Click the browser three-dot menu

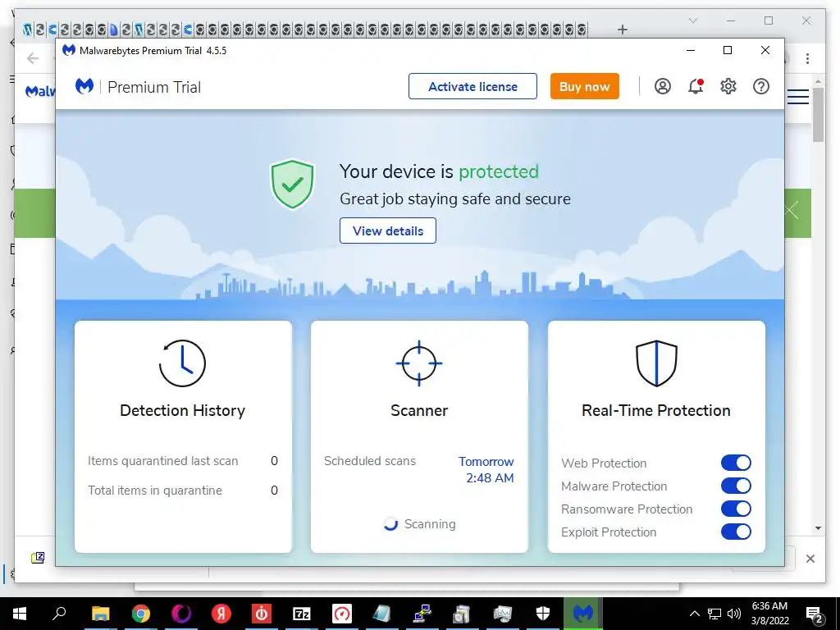point(807,58)
